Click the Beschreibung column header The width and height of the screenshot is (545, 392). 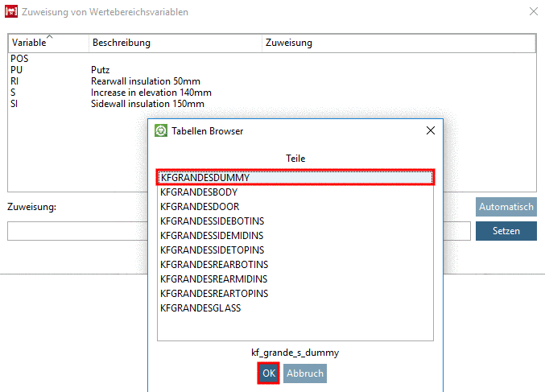click(175, 43)
